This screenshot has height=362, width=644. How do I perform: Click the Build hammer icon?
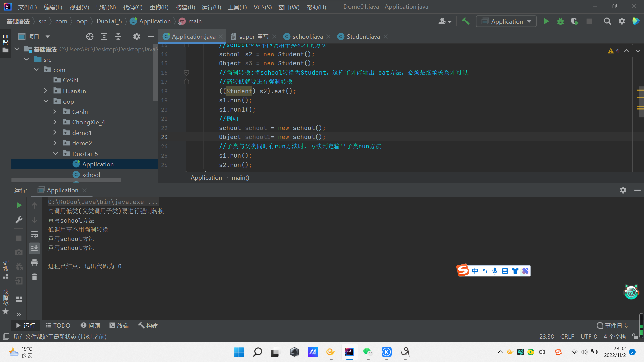[x=465, y=21]
